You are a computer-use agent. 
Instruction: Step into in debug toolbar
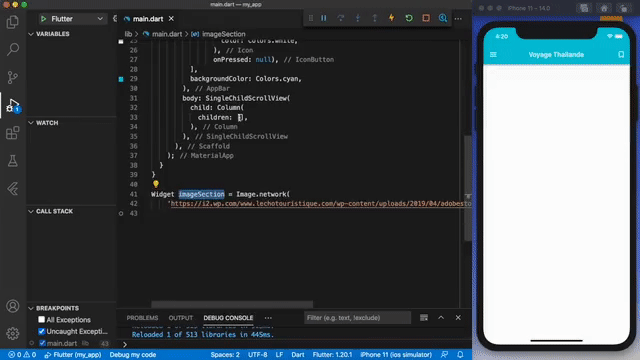358,18
